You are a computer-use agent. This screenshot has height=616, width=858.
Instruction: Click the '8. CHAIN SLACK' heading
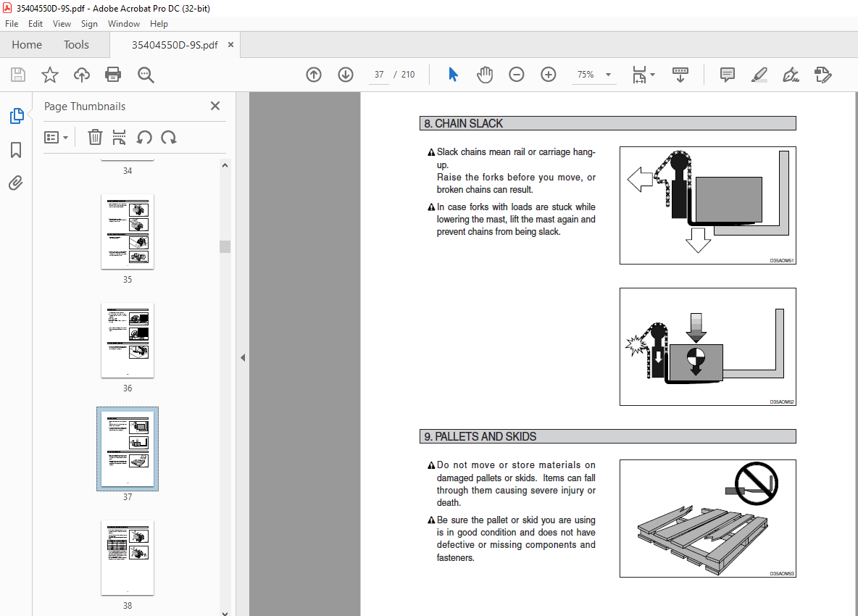[x=464, y=124]
